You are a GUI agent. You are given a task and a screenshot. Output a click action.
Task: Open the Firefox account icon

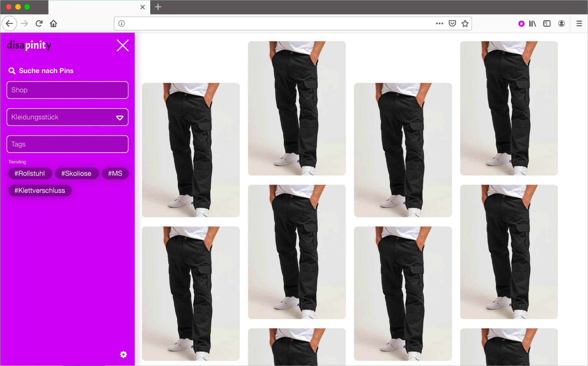[x=561, y=24]
